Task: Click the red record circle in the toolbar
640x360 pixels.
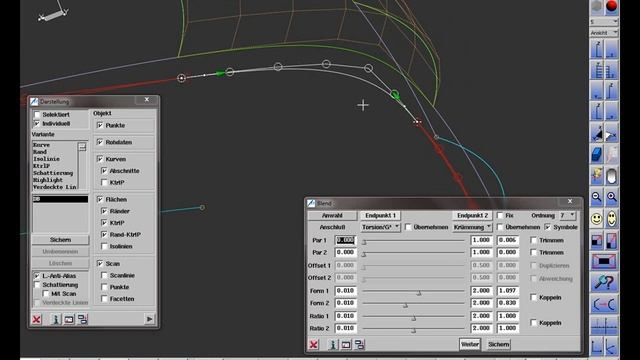Action: click(611, 6)
